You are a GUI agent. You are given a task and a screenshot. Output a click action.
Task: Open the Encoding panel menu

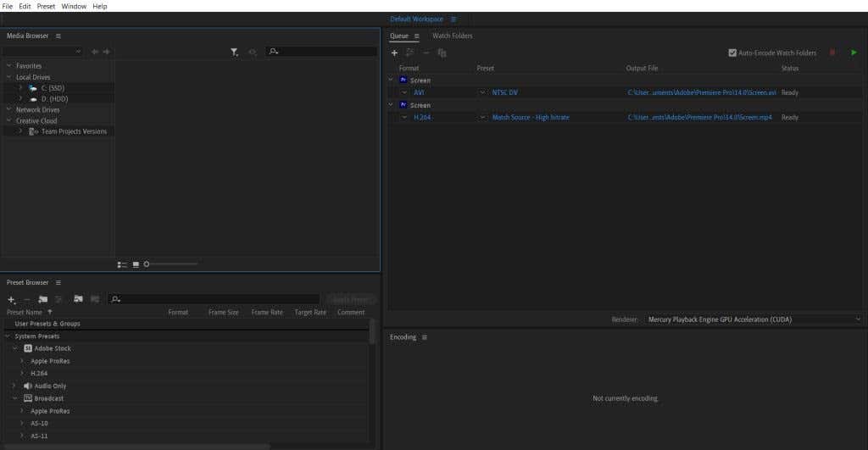click(425, 337)
